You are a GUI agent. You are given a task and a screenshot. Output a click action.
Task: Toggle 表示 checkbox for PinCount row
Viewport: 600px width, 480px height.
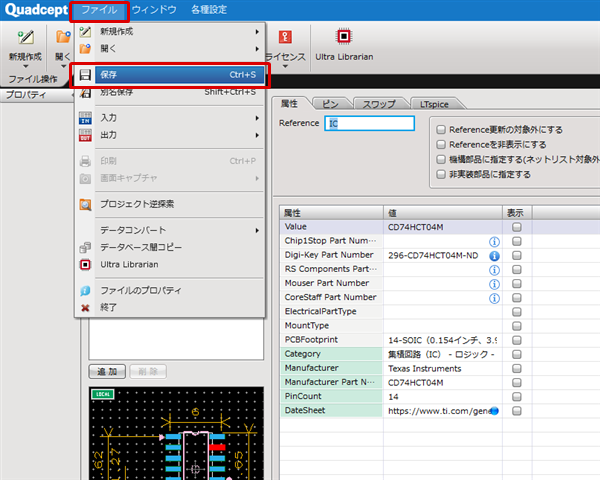pyautogui.click(x=517, y=397)
